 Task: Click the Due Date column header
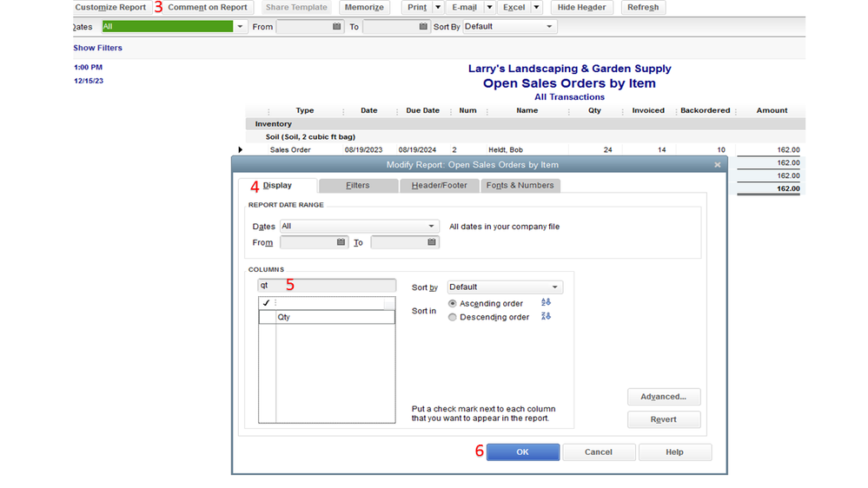[423, 110]
